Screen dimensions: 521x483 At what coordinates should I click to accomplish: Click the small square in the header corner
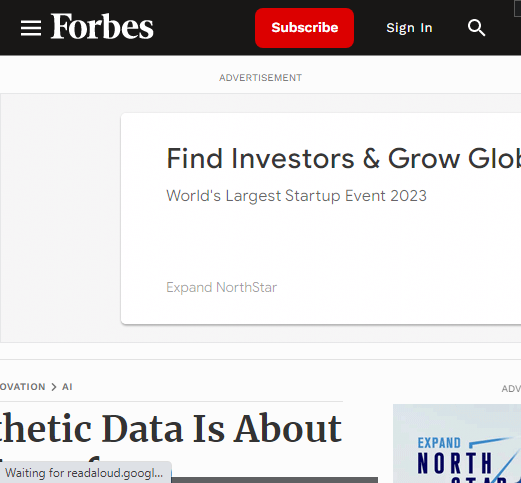coord(517,7)
